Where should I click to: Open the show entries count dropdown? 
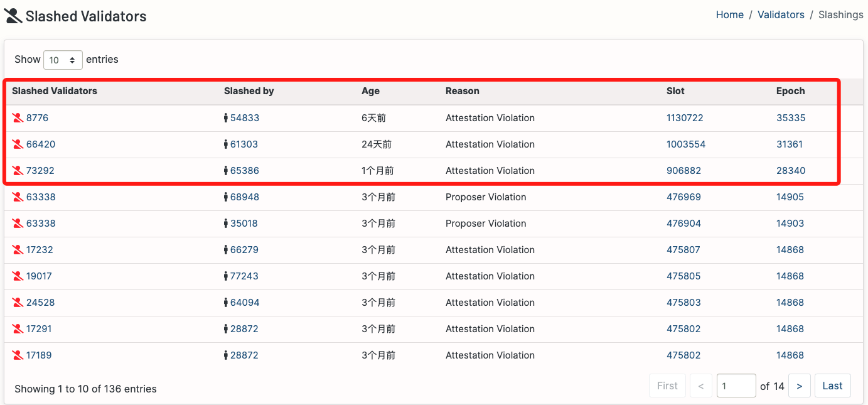click(63, 60)
